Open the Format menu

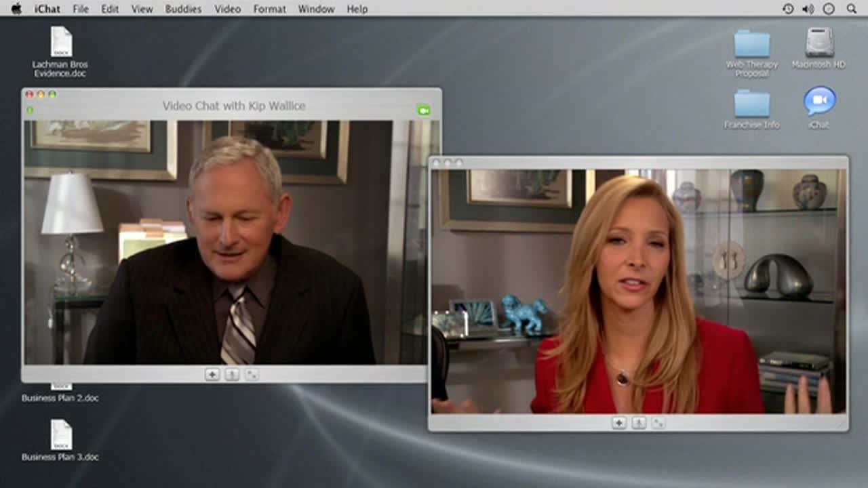click(269, 9)
